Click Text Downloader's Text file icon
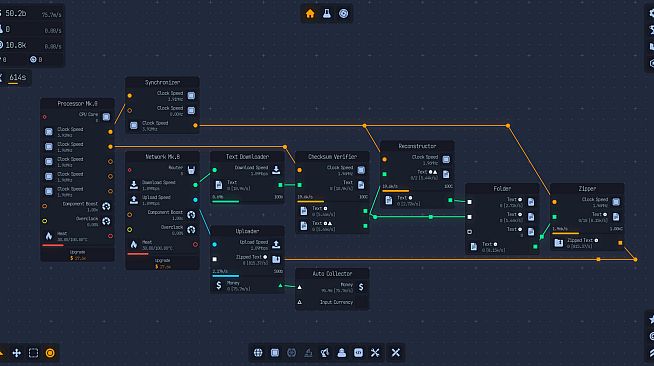 coord(219,185)
